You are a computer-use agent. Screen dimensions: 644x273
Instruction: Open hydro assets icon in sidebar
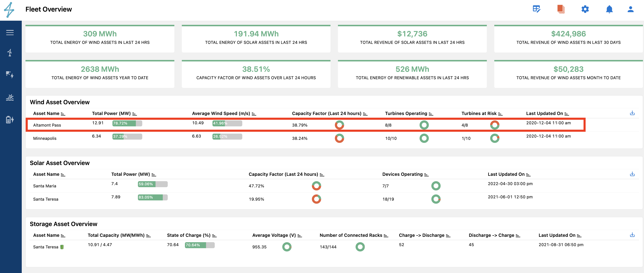click(10, 97)
